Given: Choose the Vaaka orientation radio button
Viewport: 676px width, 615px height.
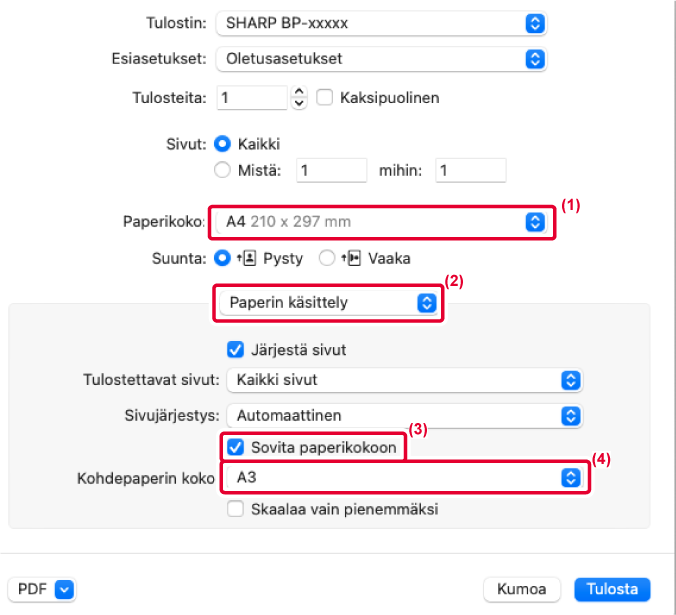Looking at the screenshot, I should pos(326,259).
